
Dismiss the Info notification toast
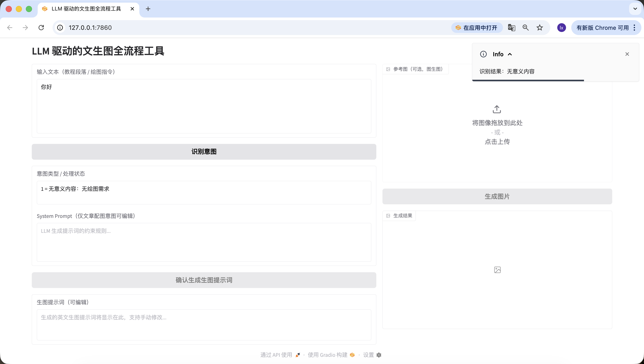(x=627, y=54)
